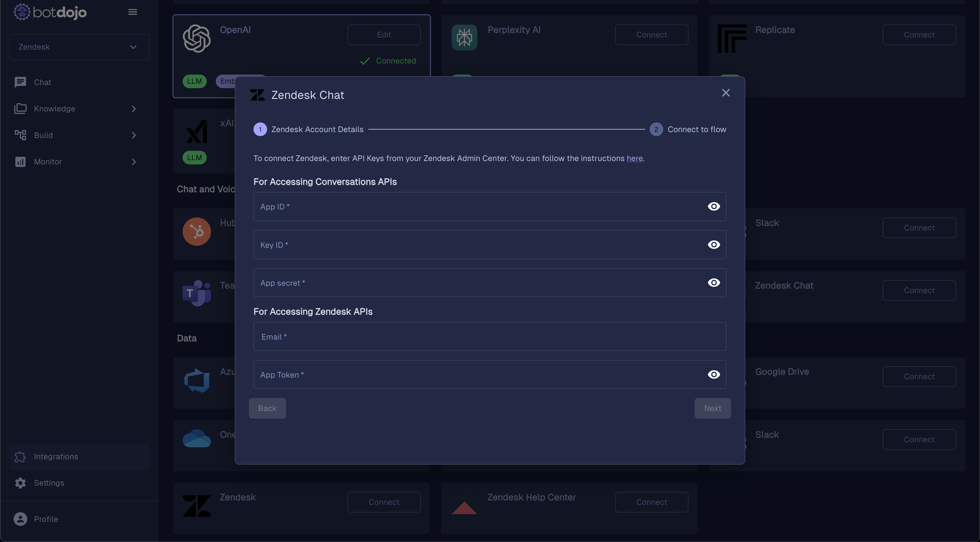
Task: Connect Perplexity AI integration
Action: (651, 35)
